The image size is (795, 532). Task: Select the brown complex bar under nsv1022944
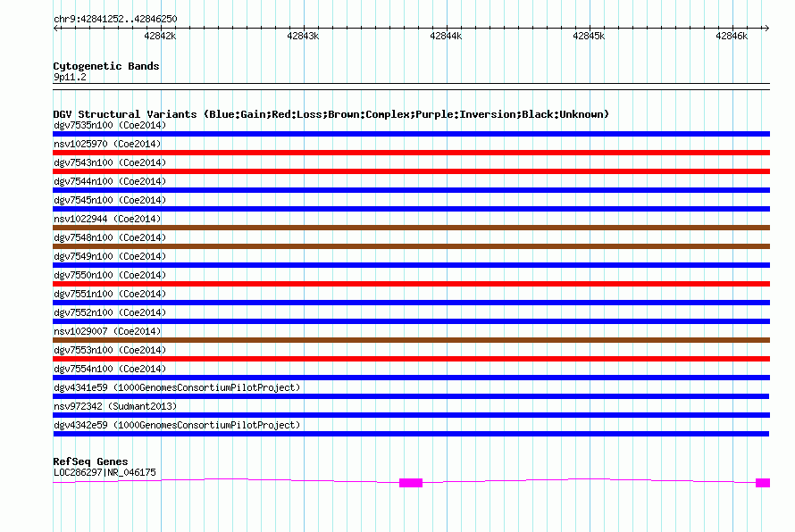(x=411, y=228)
